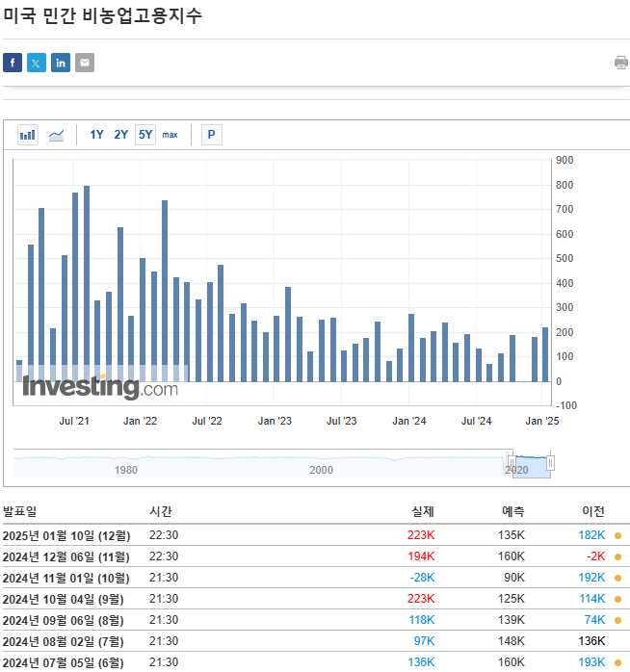
Task: Click the previous value 74K
Action: point(594,620)
